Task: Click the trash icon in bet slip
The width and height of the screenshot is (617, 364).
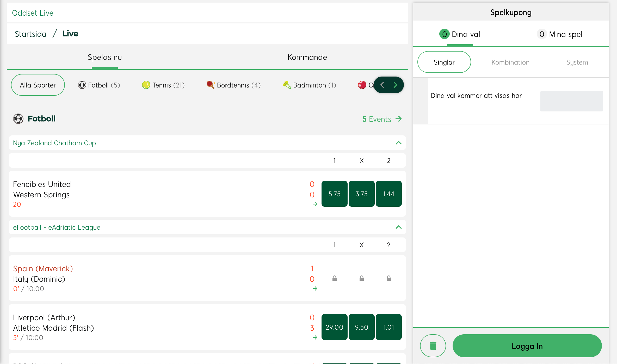Action: tap(433, 346)
